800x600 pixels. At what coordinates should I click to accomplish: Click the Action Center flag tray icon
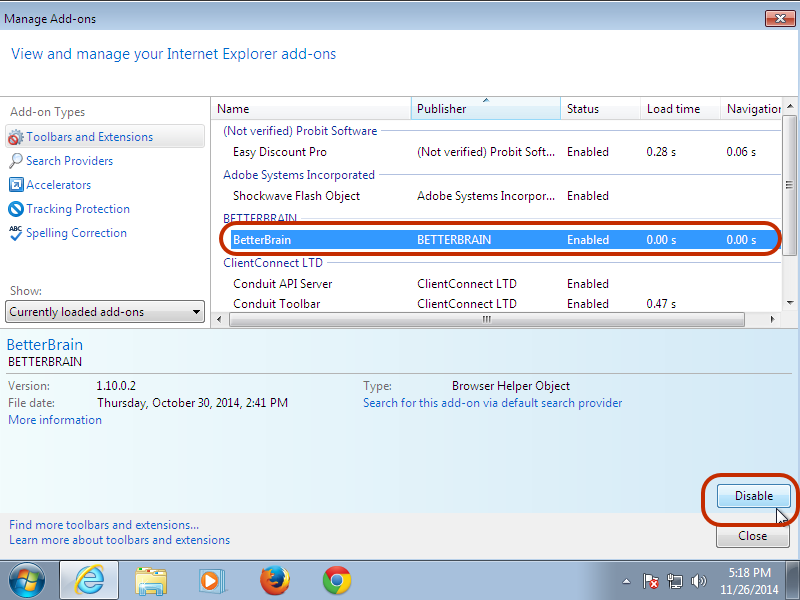pyautogui.click(x=651, y=581)
